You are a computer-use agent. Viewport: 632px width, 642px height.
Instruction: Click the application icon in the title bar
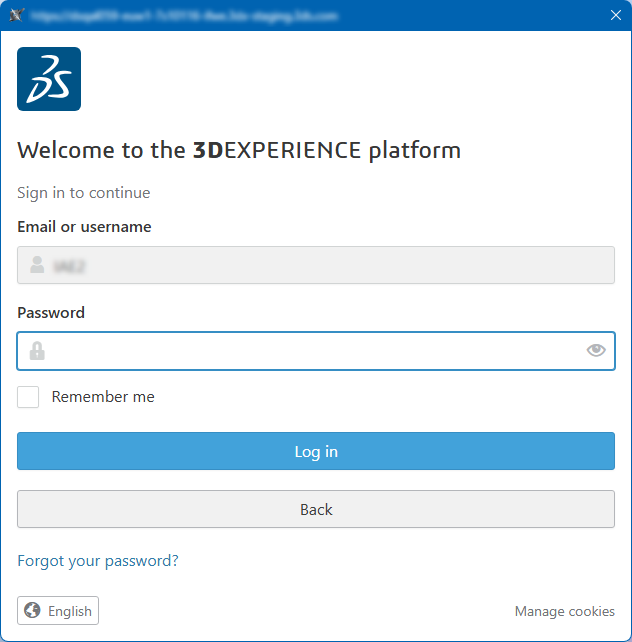15,16
